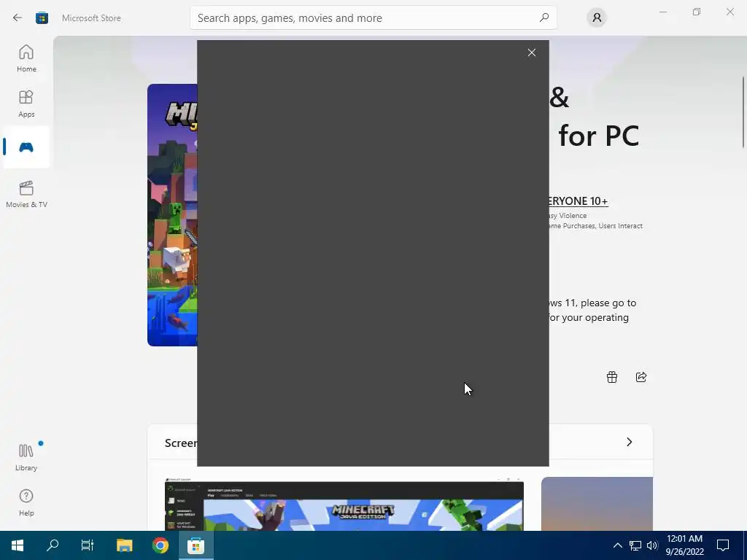Screen dimensions: 747x560
Task: Open Movies & TV in the sidebar
Action: (x=26, y=194)
